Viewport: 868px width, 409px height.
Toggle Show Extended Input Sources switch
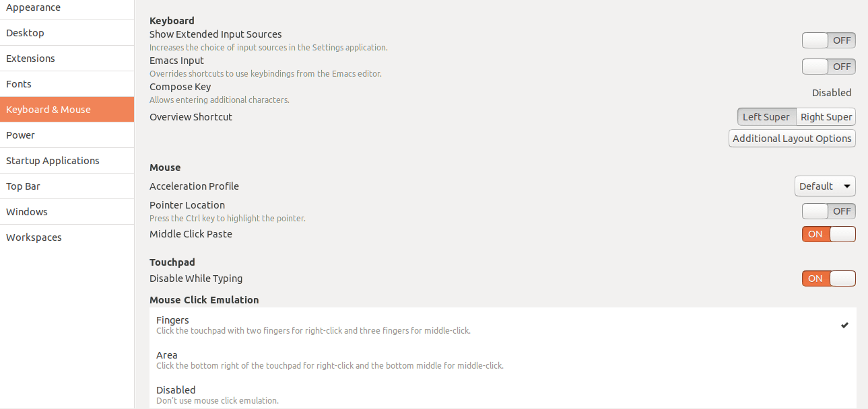pos(828,40)
